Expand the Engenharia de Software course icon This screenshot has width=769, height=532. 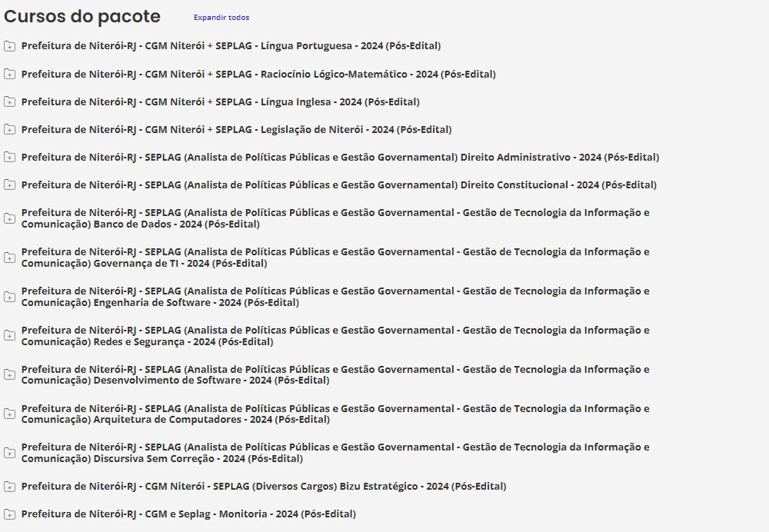(x=9, y=297)
